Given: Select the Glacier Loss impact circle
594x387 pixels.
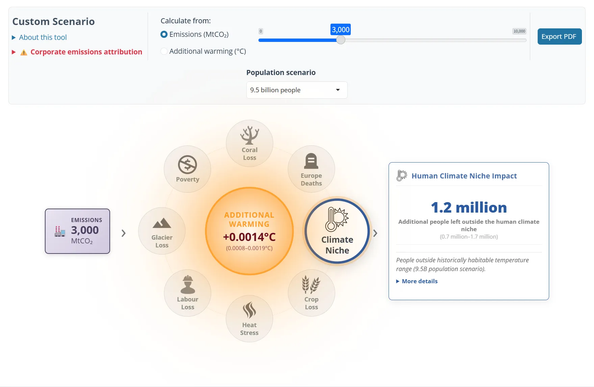Looking at the screenshot, I should coord(162,231).
